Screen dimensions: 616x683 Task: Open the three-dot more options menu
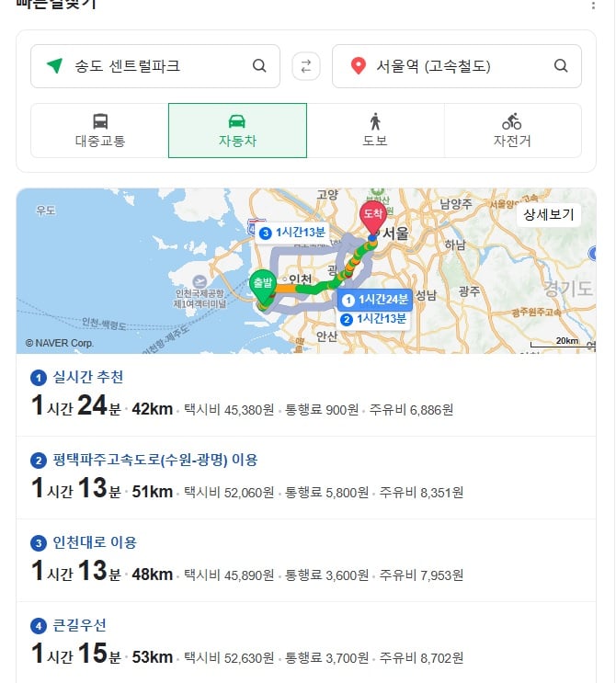pos(593,6)
